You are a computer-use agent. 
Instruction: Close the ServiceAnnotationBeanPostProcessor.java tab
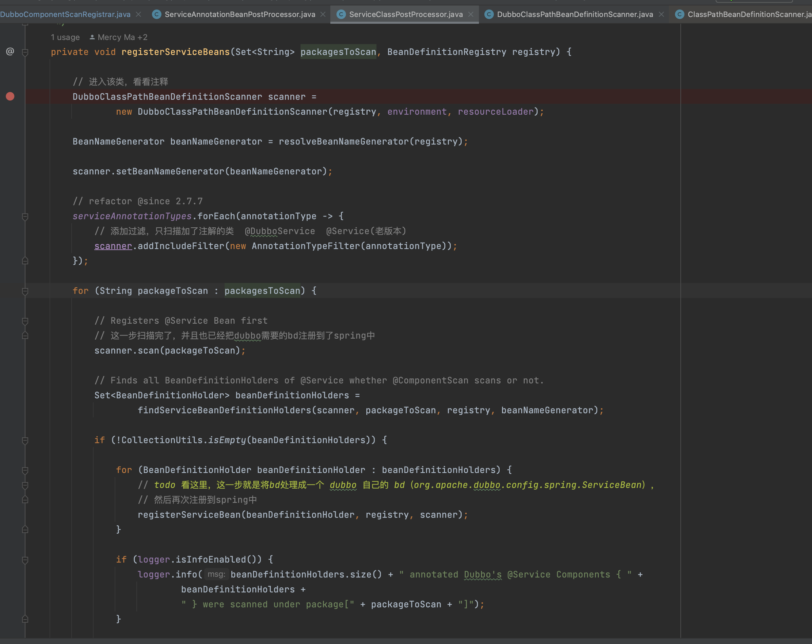point(323,14)
